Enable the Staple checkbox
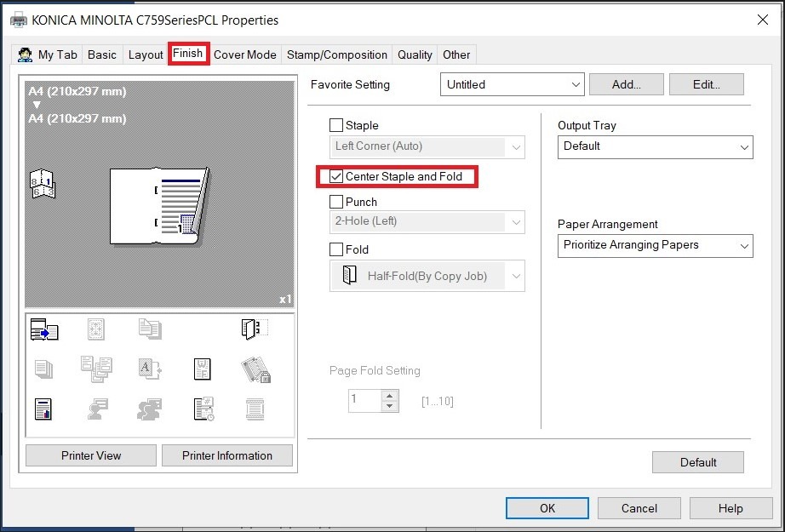The image size is (785, 532). click(336, 126)
